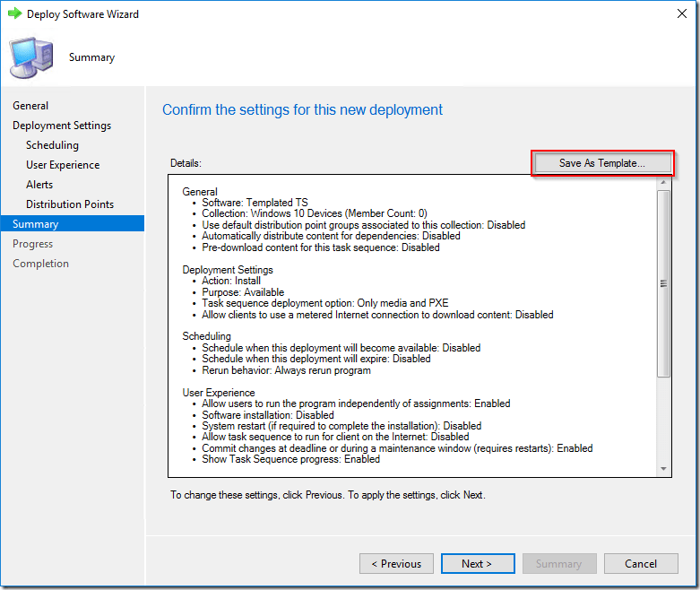Click the Completion step in sidebar
Screen dimensions: 700x590
tap(40, 264)
